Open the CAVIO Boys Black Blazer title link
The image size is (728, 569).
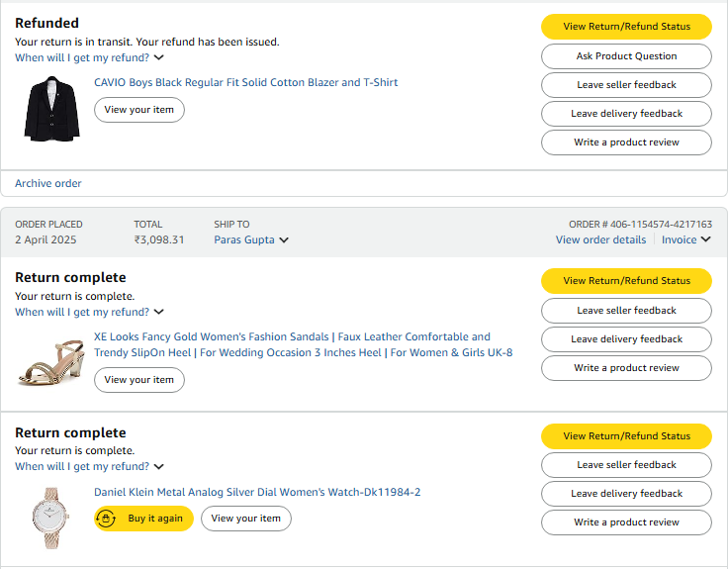click(246, 82)
